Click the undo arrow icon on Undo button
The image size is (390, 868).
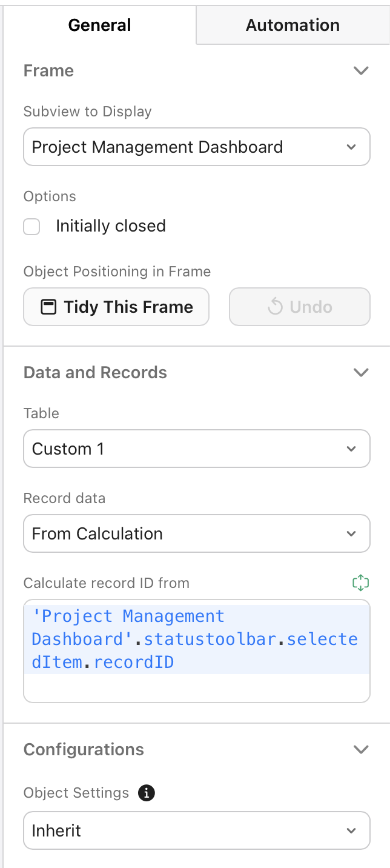275,307
